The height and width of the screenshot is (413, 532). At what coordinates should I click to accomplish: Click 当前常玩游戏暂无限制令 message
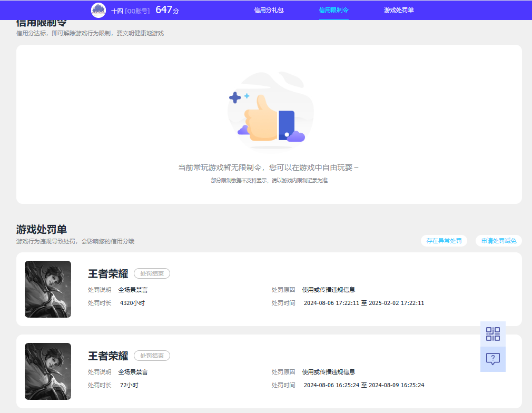(x=269, y=168)
